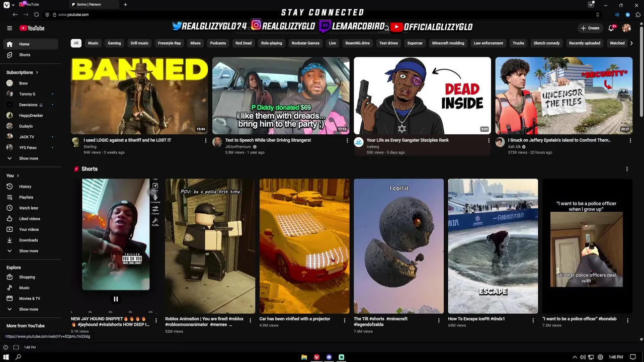Open the Windows Start menu

pos(7,357)
